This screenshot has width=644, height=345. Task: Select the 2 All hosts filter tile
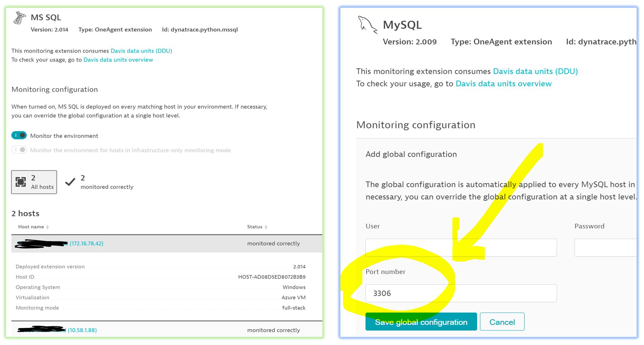tap(34, 182)
